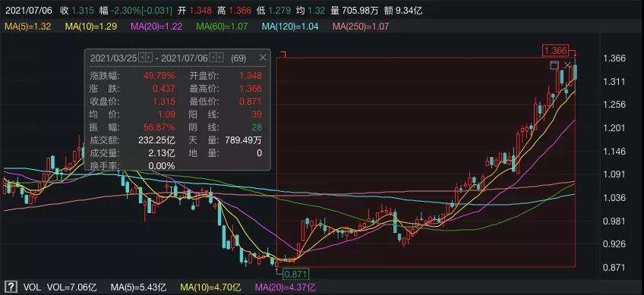Select the MA(20)=1.22 moving average label

[x=156, y=27]
